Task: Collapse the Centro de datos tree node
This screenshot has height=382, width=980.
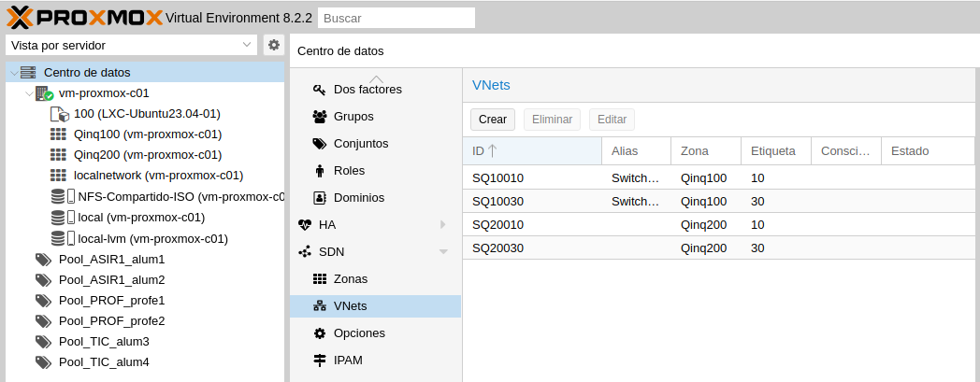Action: 14,73
